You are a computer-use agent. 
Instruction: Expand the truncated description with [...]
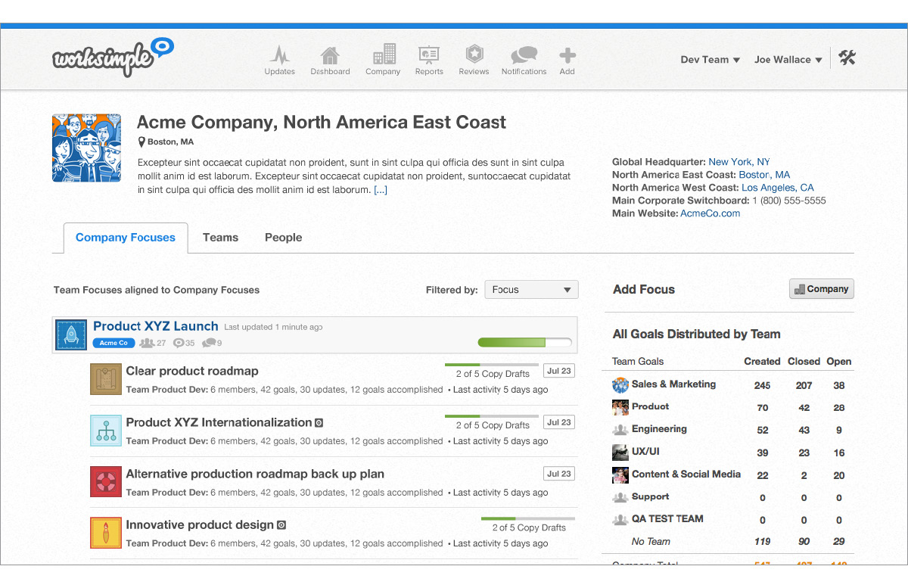[381, 190]
